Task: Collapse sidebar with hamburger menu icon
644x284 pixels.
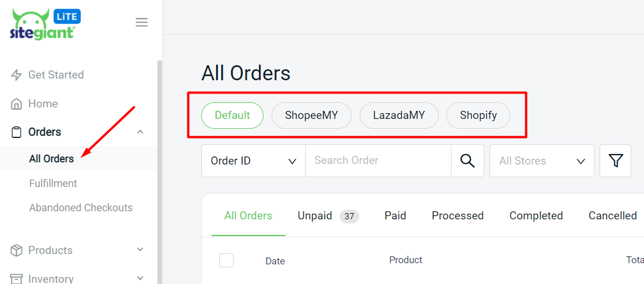Action: pos(141,23)
